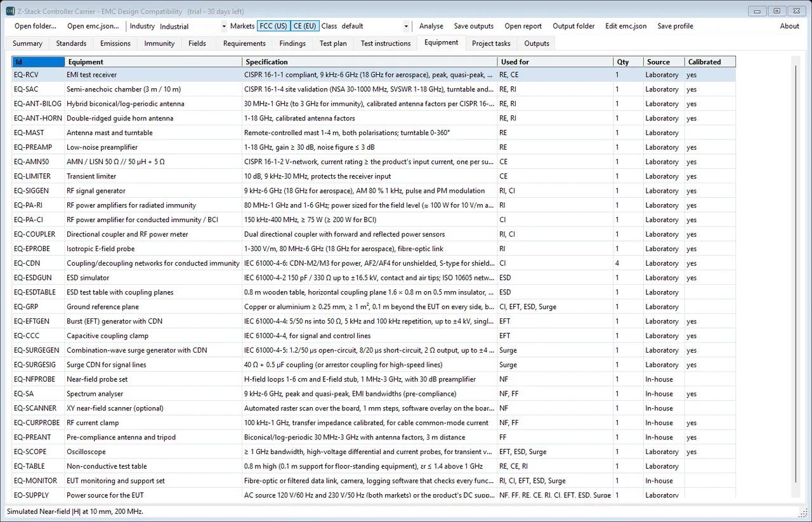Image resolution: width=812 pixels, height=522 pixels.
Task: Select the EQ-SCANNER row
Action: (374, 408)
